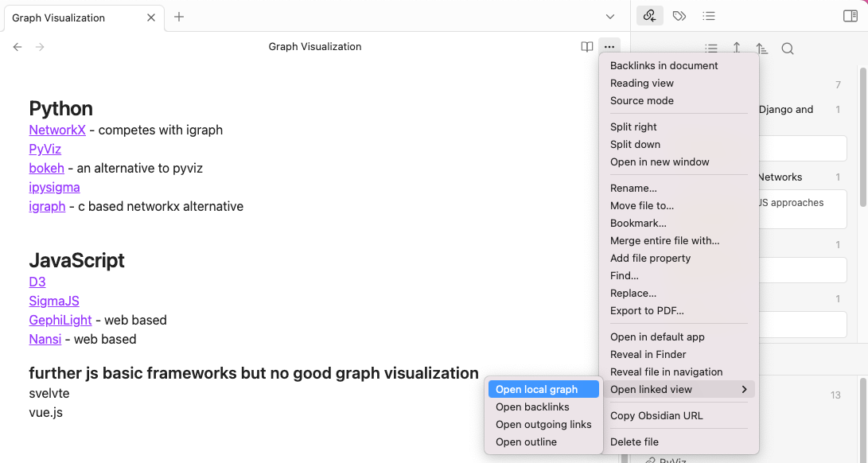Choose Open backlinks submenu item
The height and width of the screenshot is (463, 868).
coord(543,407)
